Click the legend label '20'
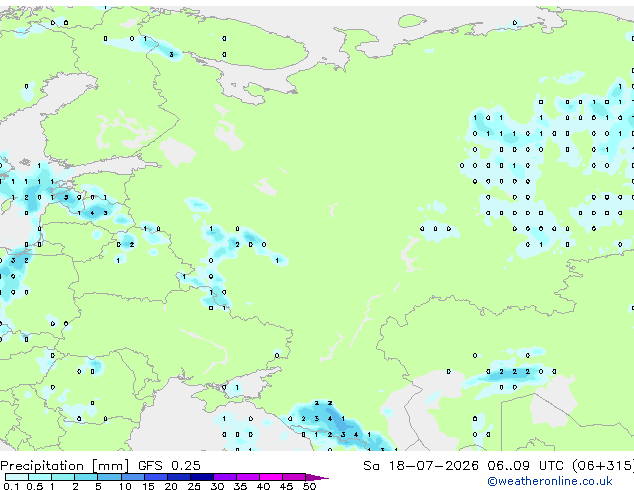Viewport: 634px width, 490px height. [x=171, y=486]
